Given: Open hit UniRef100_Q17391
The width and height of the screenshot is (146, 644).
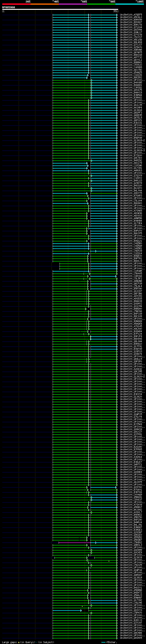Looking at the screenshot, I should click(131, 168).
